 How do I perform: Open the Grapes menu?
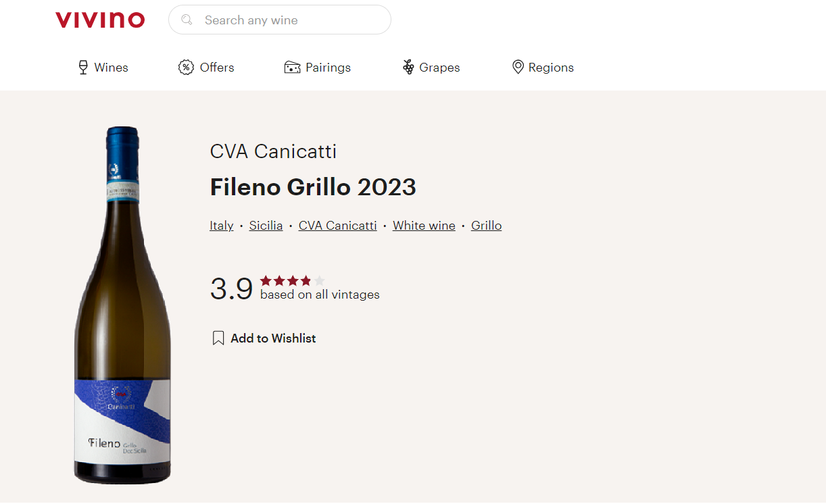(439, 68)
